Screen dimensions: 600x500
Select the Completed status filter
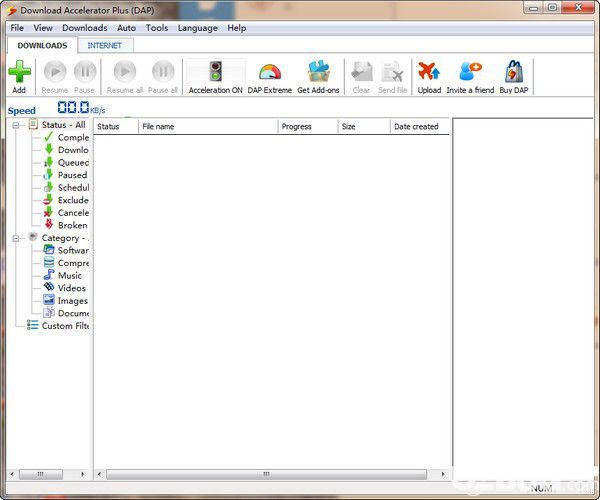[73, 137]
